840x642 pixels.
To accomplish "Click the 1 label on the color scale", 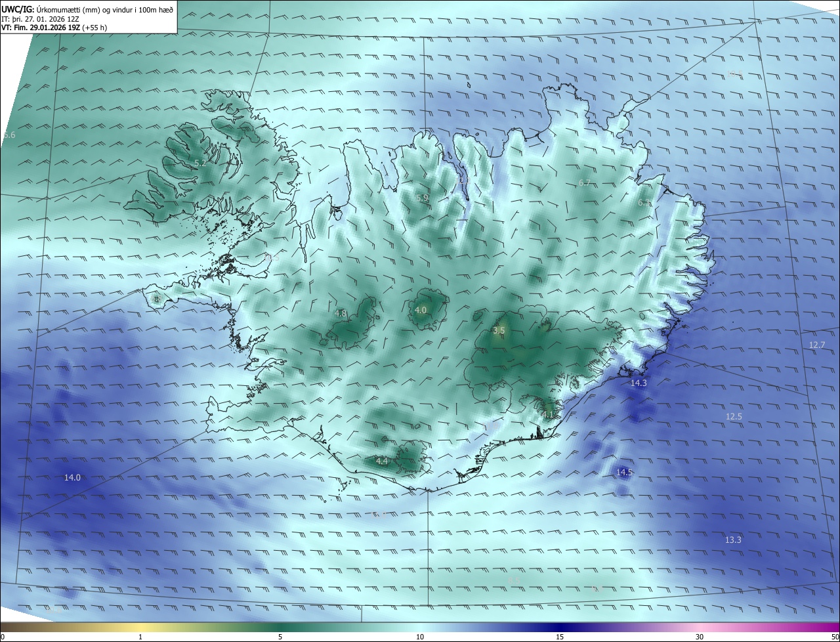I will [x=140, y=637].
